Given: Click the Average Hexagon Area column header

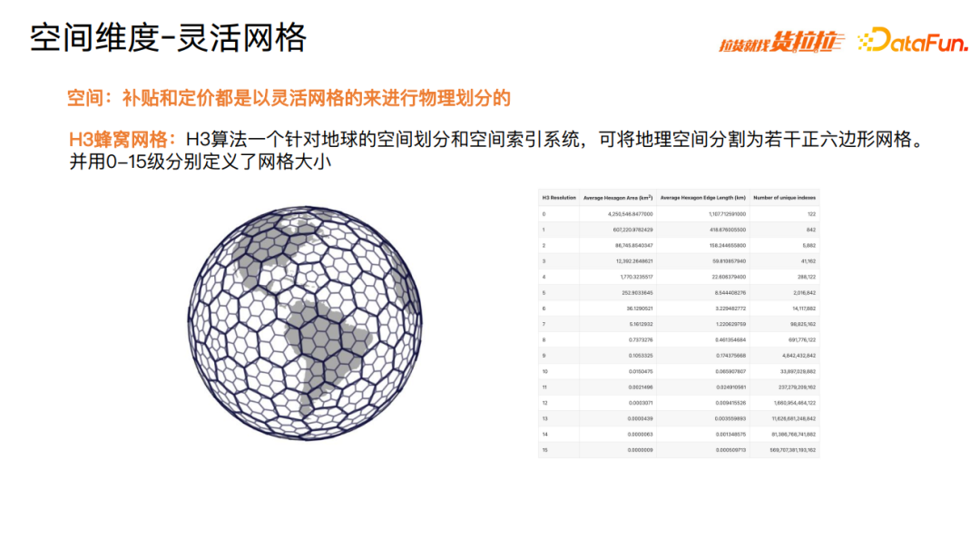Looking at the screenshot, I should [618, 198].
